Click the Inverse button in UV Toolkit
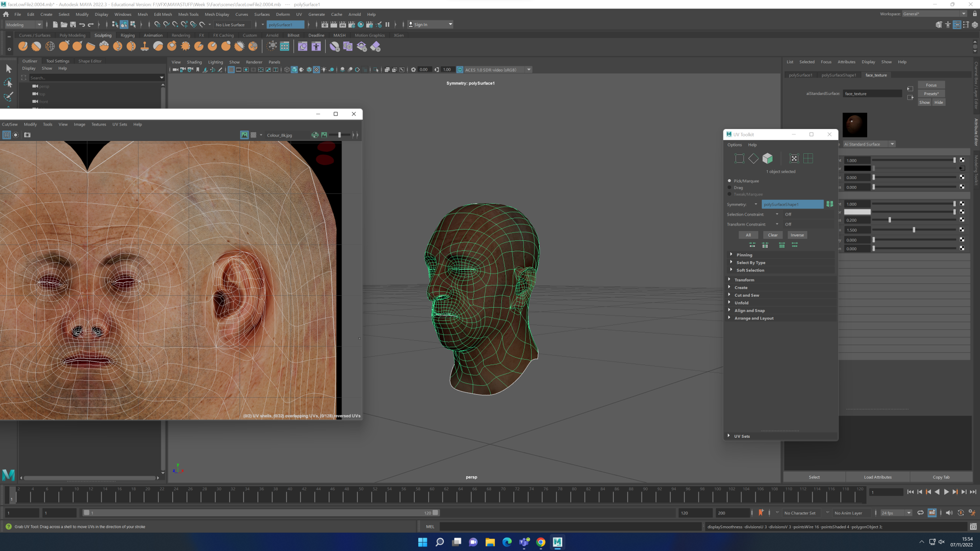The height and width of the screenshot is (551, 980). click(x=797, y=235)
